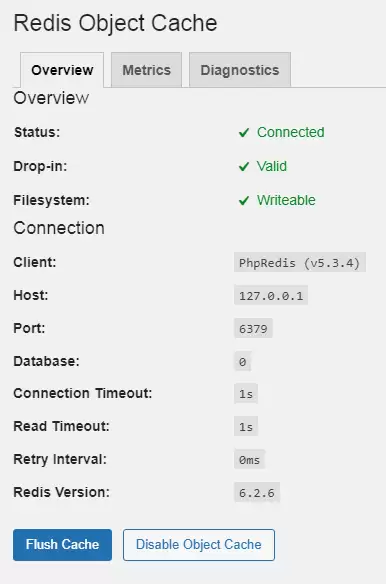
Task: Click the Flush Cache button
Action: coord(62,545)
